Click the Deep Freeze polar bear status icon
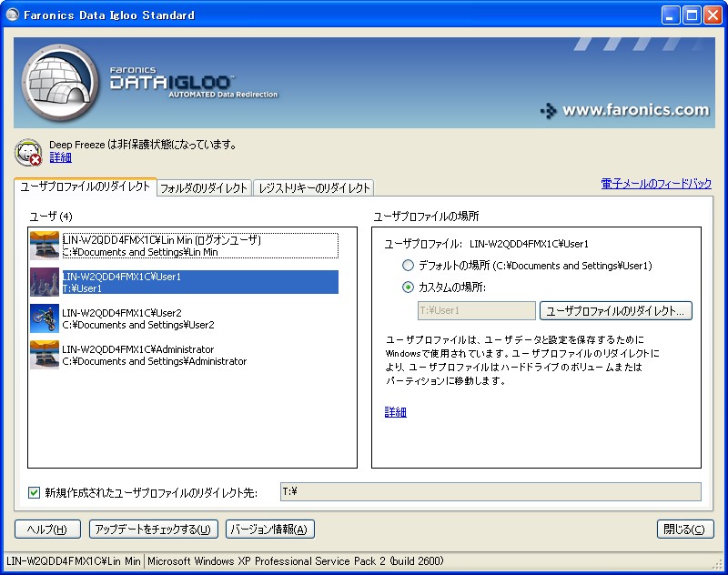The image size is (728, 575). [28, 152]
